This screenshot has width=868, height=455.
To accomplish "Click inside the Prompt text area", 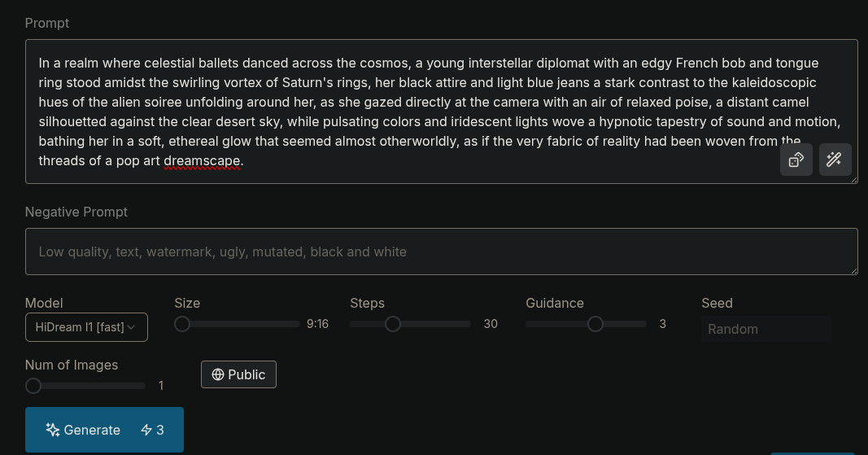I will coord(441,112).
